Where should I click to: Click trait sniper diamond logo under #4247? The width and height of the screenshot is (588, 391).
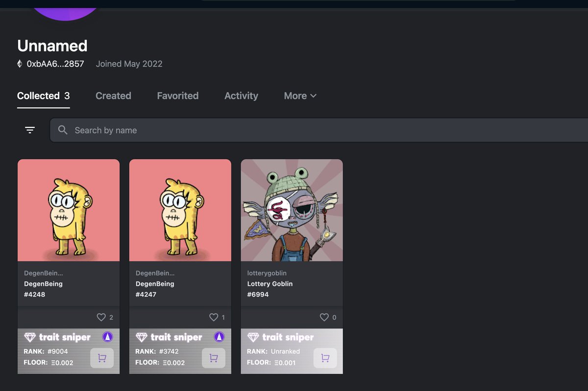pos(142,337)
